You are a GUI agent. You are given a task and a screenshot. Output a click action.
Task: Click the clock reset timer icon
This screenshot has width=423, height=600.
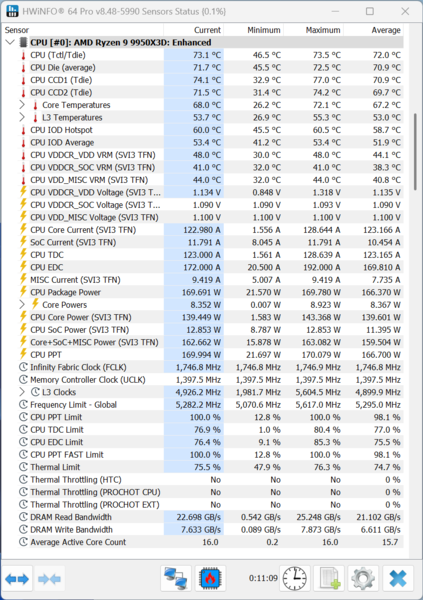294,578
